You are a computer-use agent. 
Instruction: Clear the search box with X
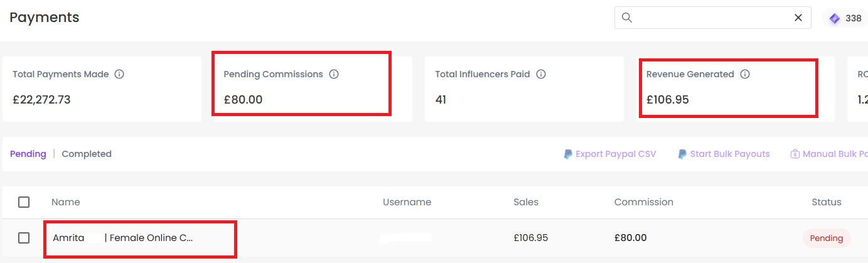(798, 18)
